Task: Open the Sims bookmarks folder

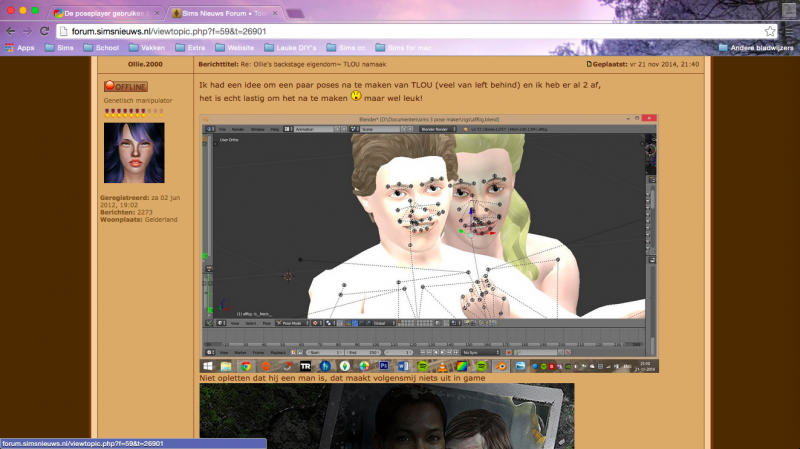Action: [59, 47]
